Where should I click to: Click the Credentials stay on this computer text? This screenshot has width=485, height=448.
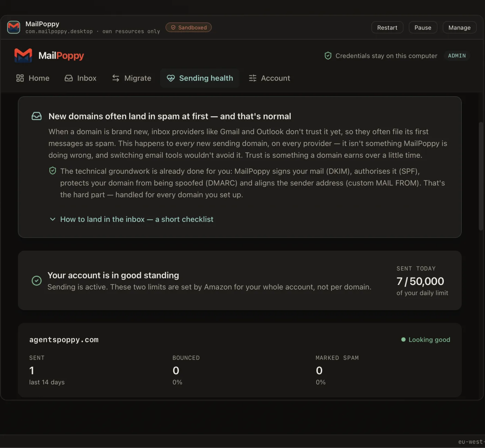pyautogui.click(x=386, y=56)
